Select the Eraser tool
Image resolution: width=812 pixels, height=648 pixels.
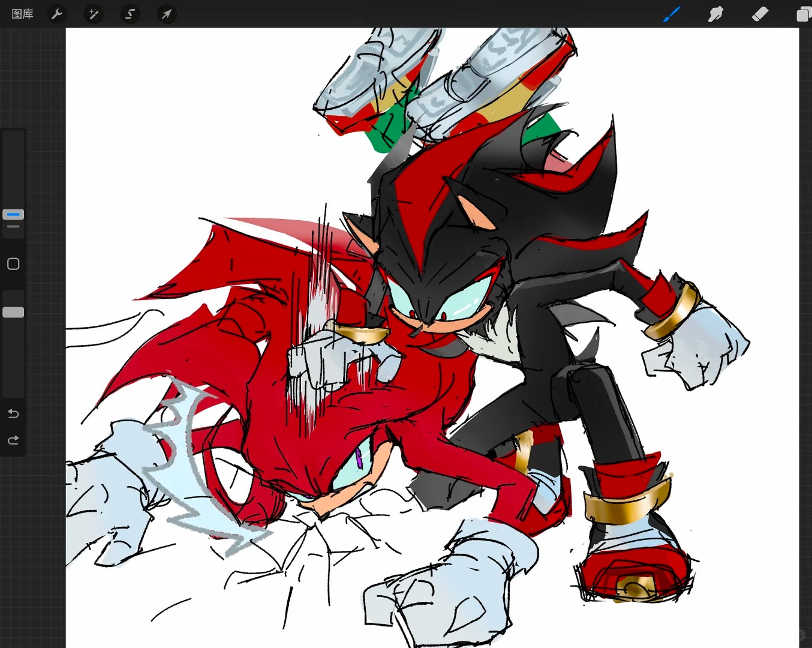pyautogui.click(x=760, y=14)
